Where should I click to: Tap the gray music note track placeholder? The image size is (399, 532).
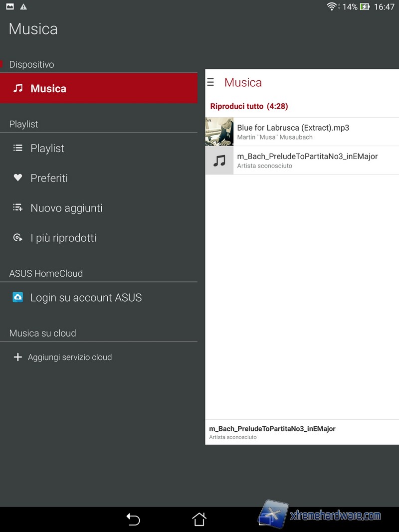pos(219,160)
